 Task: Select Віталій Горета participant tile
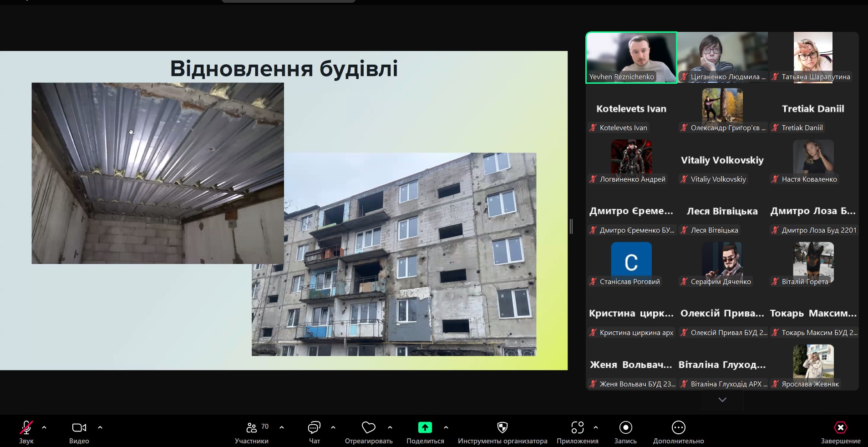[x=813, y=263]
